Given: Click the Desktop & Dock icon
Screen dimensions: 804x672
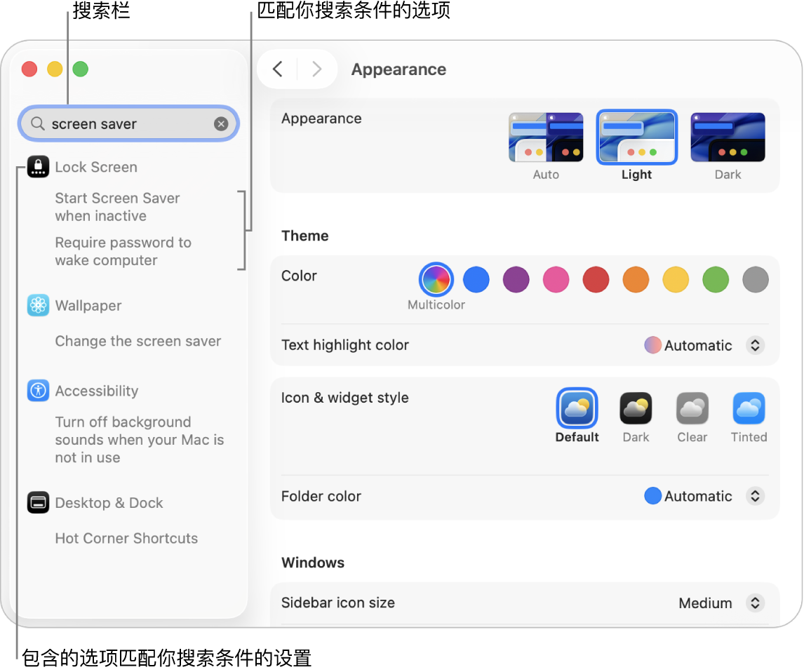Looking at the screenshot, I should click(38, 503).
